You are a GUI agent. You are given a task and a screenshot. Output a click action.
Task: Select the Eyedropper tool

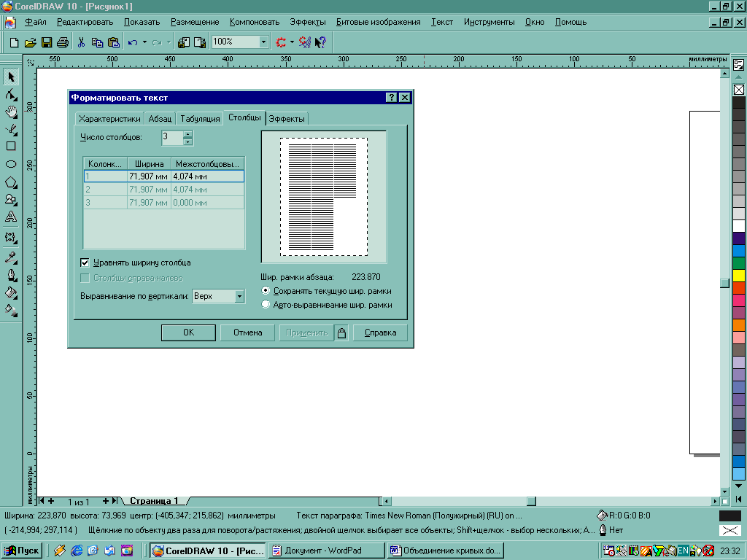[x=11, y=257]
